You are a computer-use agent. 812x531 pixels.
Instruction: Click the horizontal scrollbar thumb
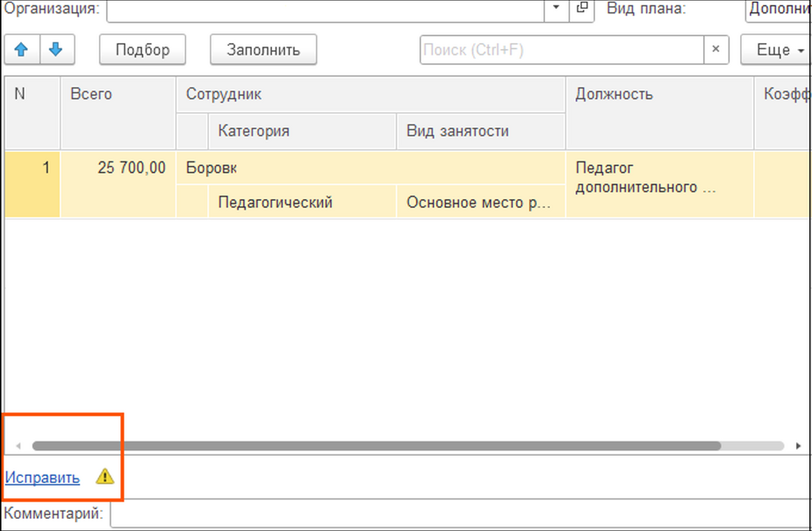point(376,446)
